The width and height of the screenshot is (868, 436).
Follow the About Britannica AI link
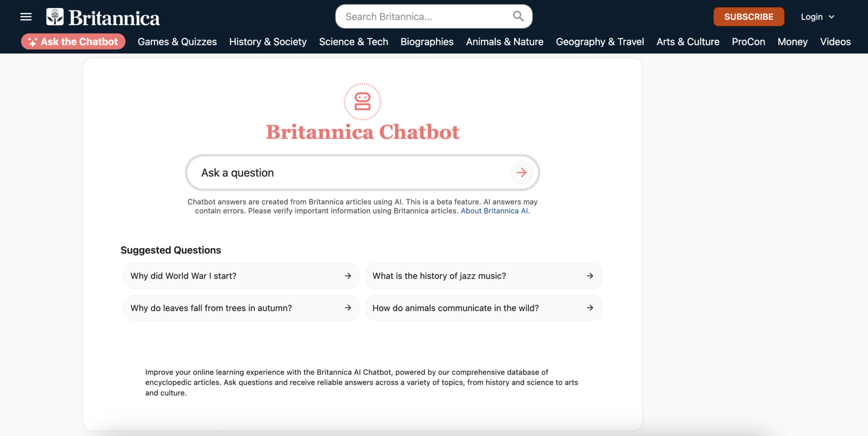(494, 211)
